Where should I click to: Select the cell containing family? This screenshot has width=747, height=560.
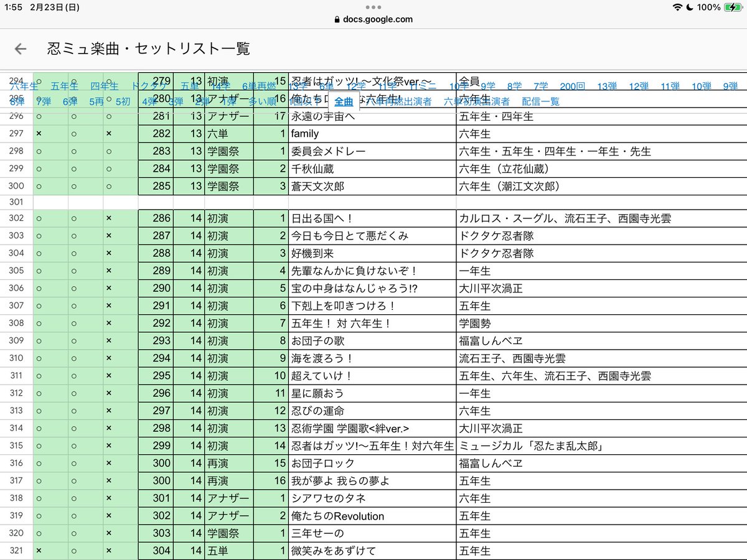pos(372,134)
